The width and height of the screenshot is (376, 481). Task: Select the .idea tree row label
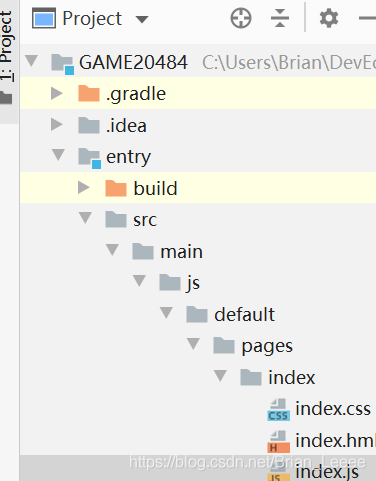126,125
